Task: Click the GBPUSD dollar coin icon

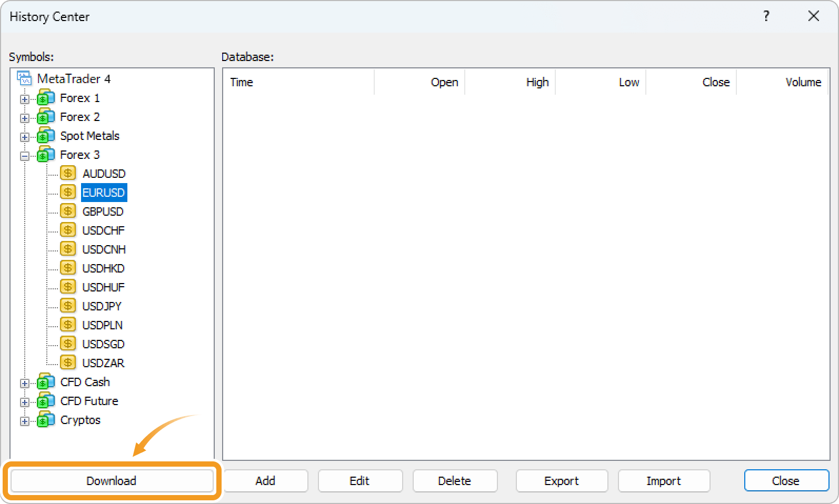Action: click(68, 211)
